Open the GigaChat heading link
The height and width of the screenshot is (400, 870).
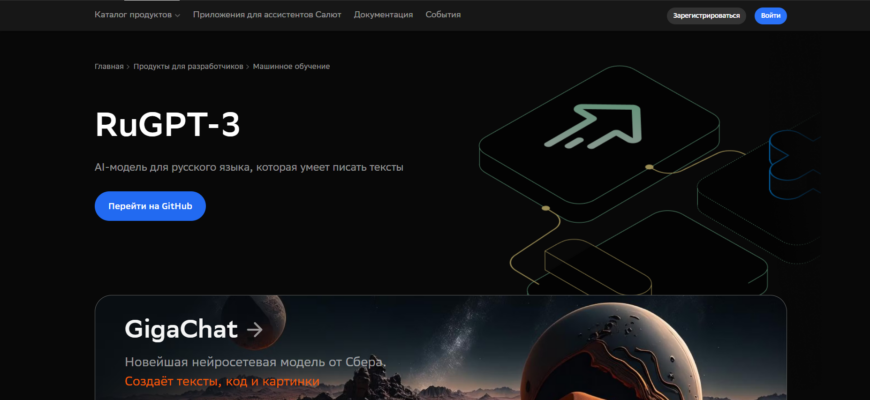pos(181,330)
